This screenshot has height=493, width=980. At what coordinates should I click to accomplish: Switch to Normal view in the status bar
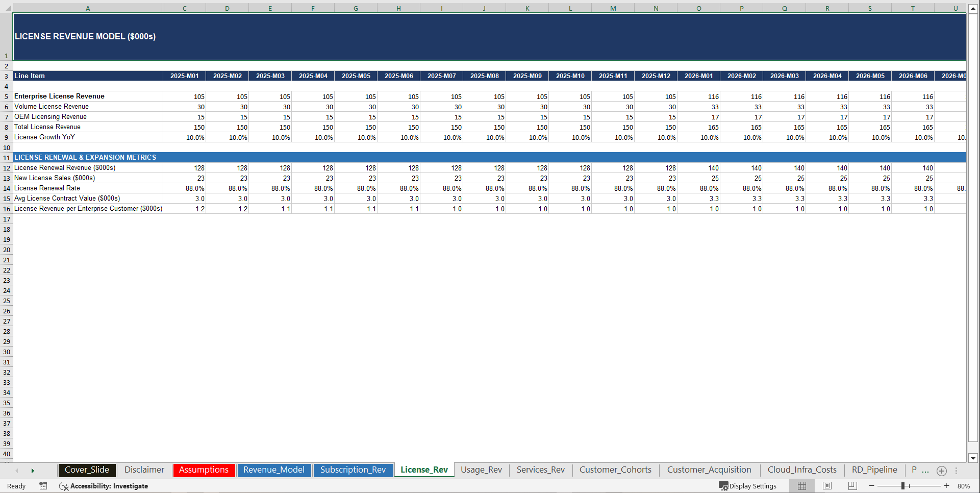(x=801, y=486)
